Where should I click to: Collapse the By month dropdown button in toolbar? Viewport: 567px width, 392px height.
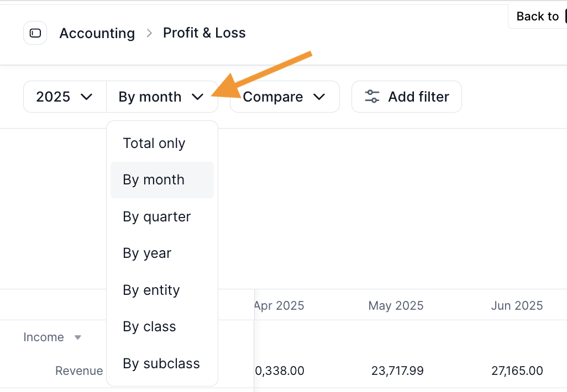click(161, 97)
